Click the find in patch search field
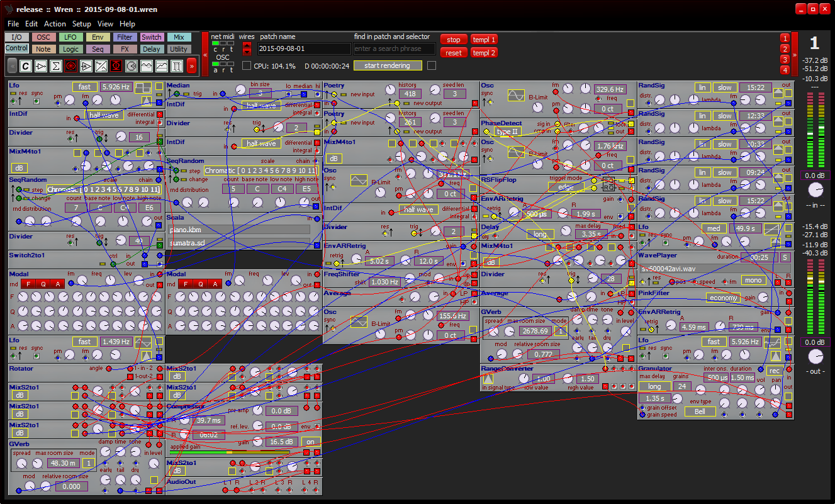Viewport: 835px width, 504px height. click(x=395, y=48)
